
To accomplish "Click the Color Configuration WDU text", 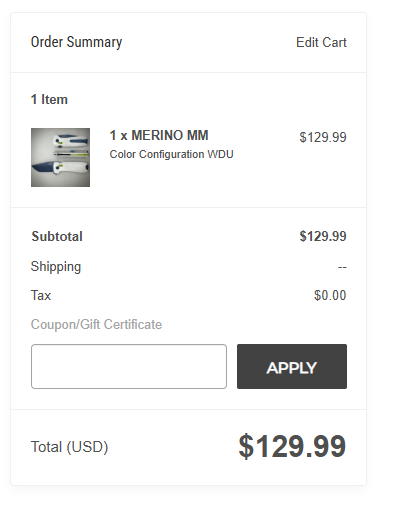I will (x=171, y=154).
